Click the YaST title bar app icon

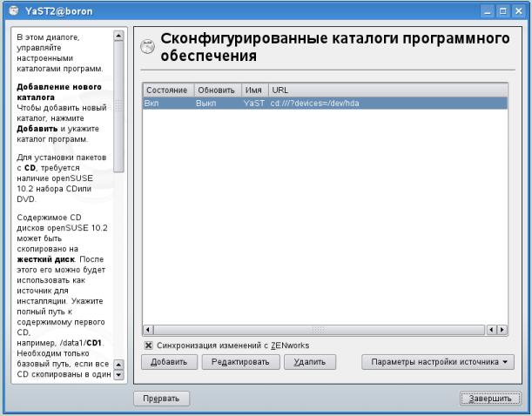10,10
